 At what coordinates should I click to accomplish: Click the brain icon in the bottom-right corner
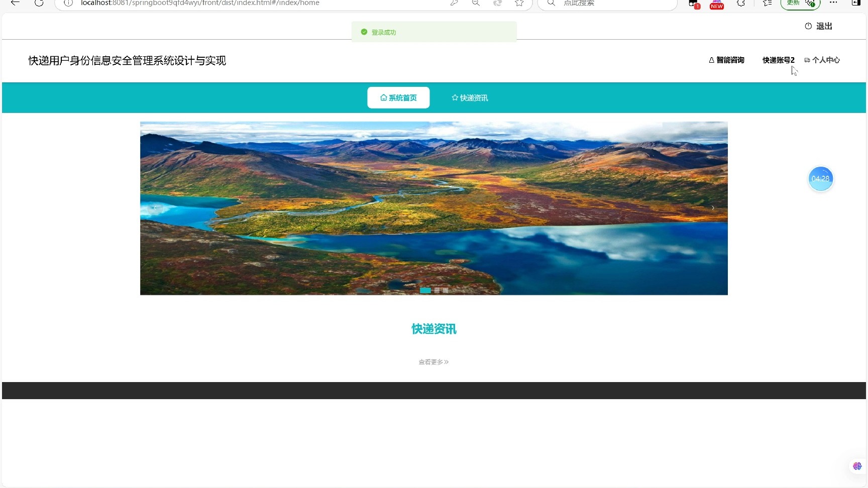[857, 466]
